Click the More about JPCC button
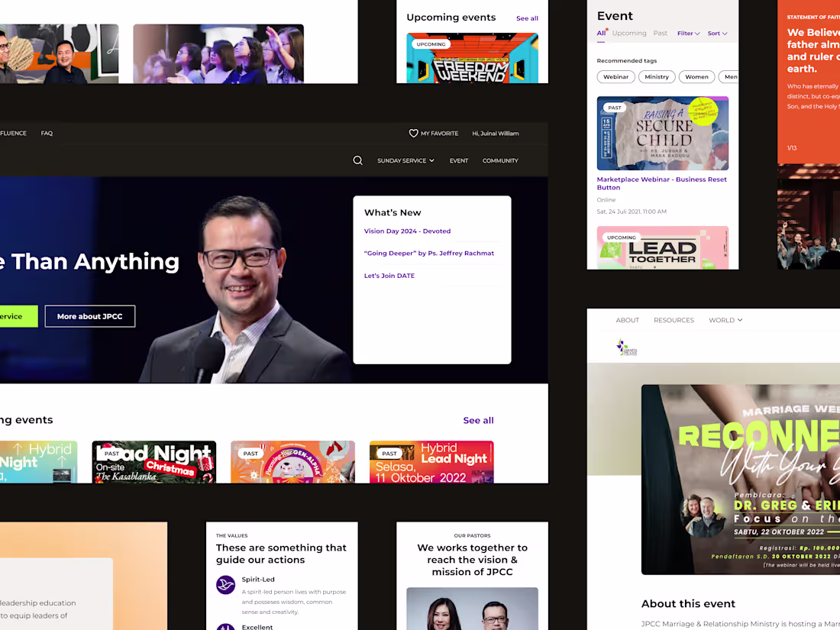Viewport: 840px width, 630px height. coord(89,315)
